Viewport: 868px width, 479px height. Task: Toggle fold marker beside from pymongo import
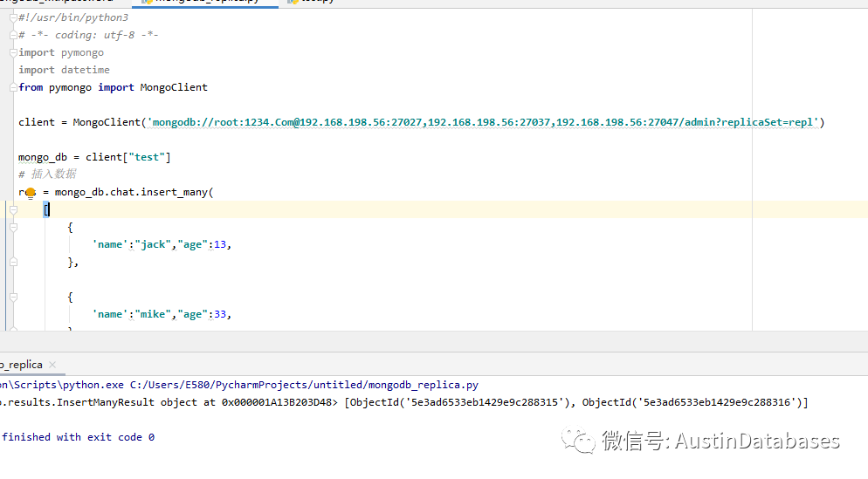click(x=14, y=87)
